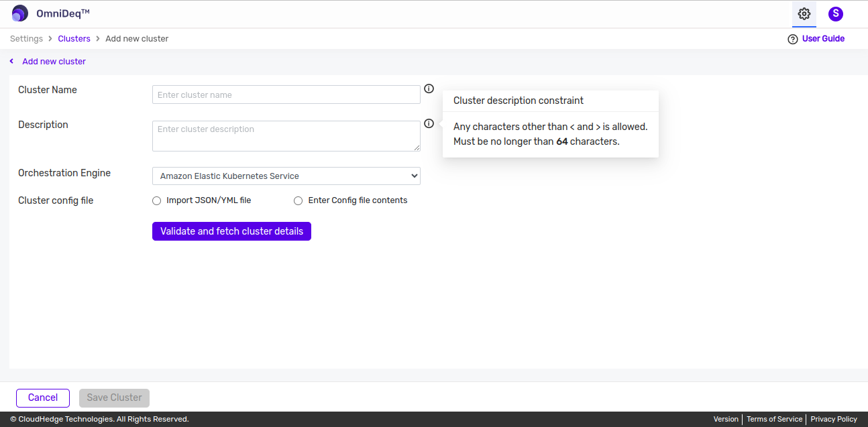868x427 pixels.
Task: Open the User Guide link
Action: click(x=823, y=39)
